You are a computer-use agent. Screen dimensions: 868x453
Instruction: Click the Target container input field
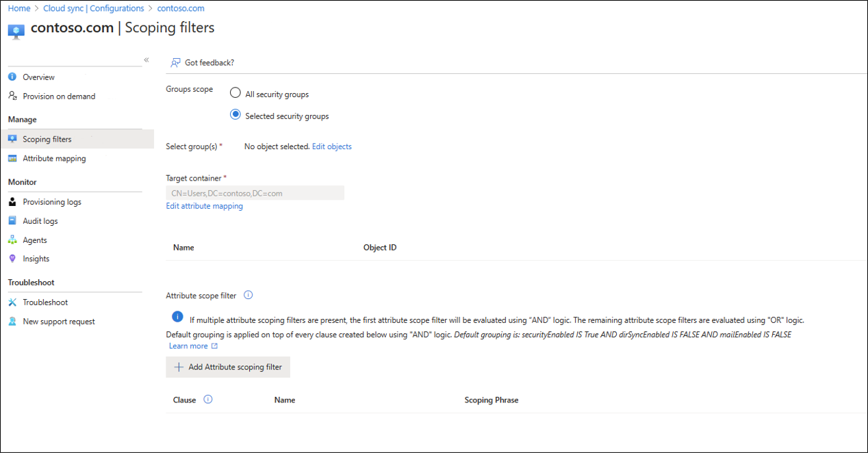(255, 193)
